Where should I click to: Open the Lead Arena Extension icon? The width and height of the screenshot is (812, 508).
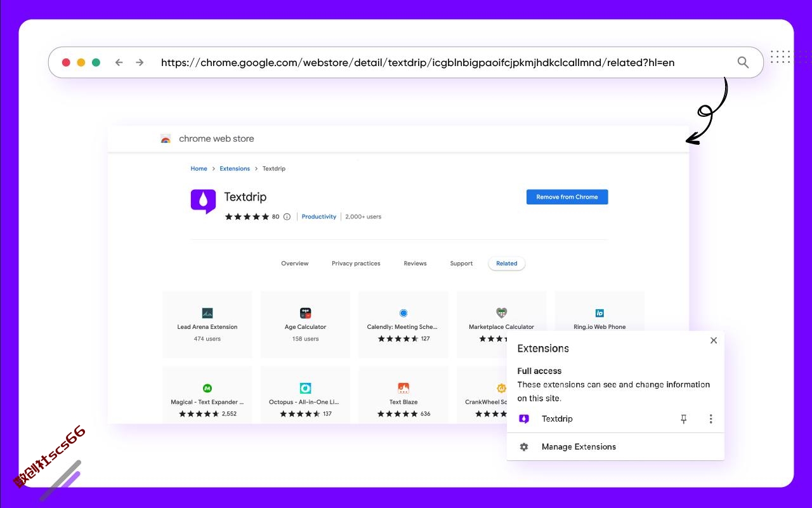point(207,313)
